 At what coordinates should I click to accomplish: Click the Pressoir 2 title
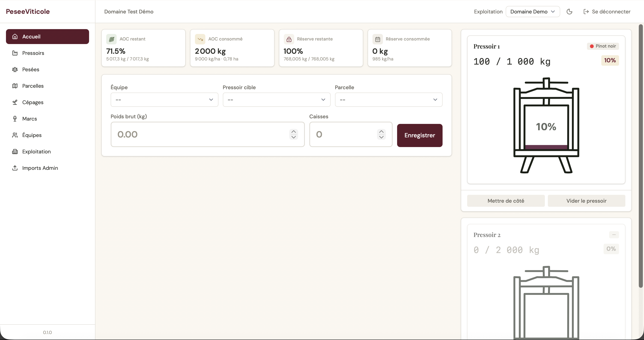tap(487, 235)
